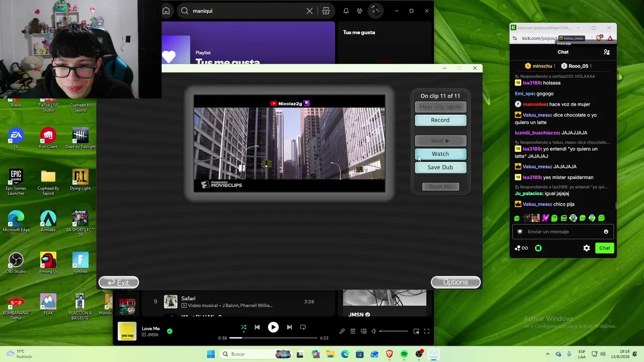644x362 pixels.
Task: Click the Kick message input field
Action: pyautogui.click(x=562, y=232)
